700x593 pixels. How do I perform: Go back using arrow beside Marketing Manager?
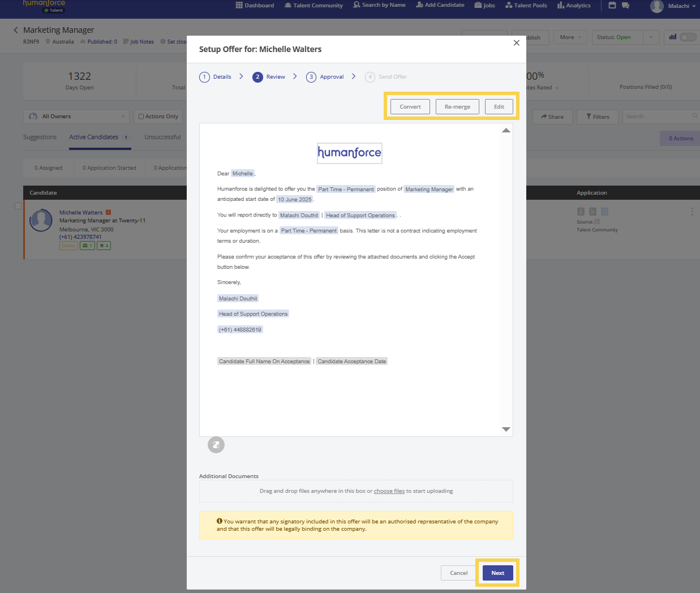pos(16,30)
